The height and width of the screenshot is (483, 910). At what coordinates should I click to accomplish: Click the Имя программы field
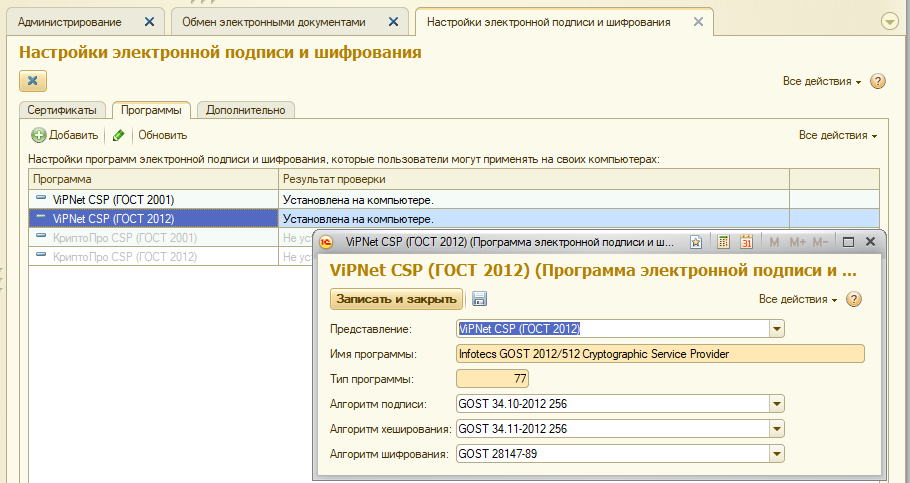pyautogui.click(x=660, y=354)
